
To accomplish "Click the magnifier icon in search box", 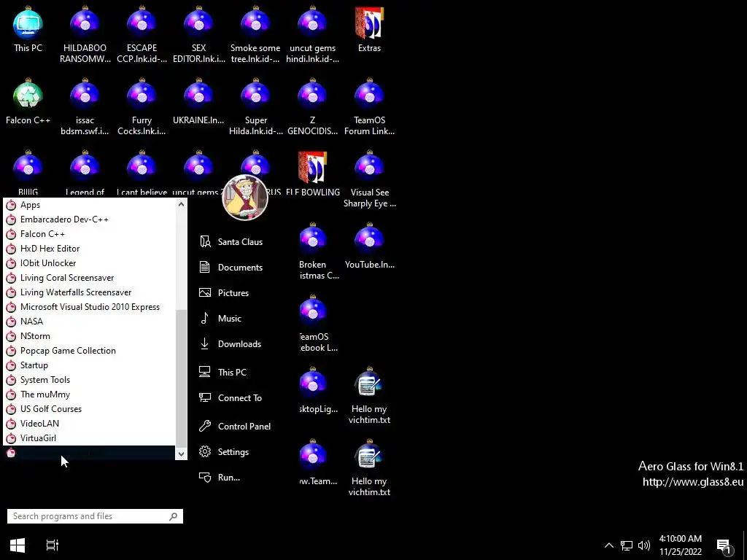I will tap(174, 516).
